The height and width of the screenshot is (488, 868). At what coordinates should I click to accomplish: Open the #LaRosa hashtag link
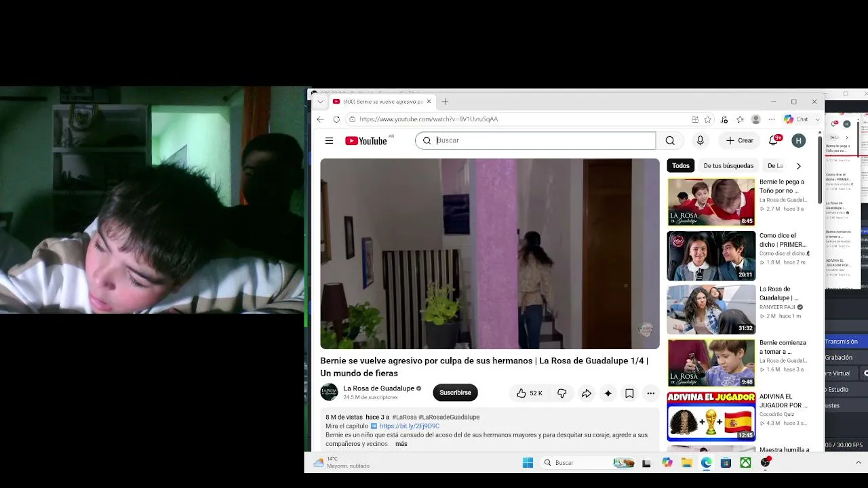pyautogui.click(x=403, y=418)
